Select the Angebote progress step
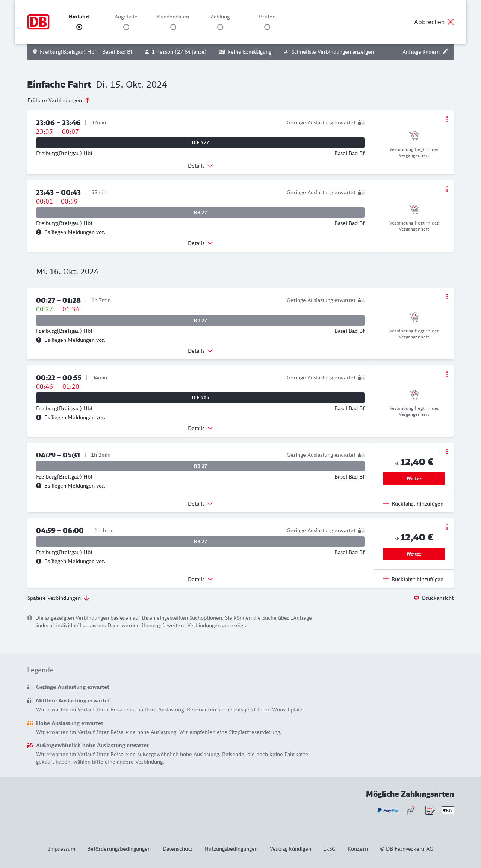 pyautogui.click(x=126, y=27)
